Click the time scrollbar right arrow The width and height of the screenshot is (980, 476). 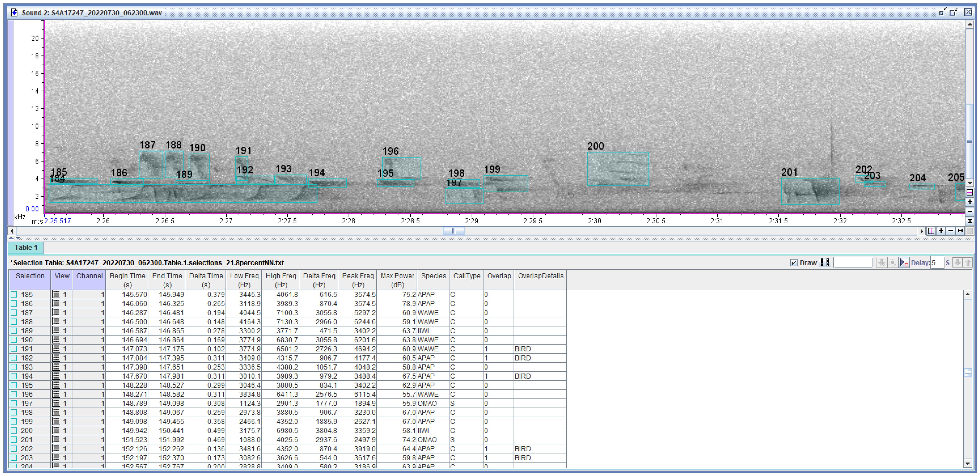pyautogui.click(x=921, y=231)
